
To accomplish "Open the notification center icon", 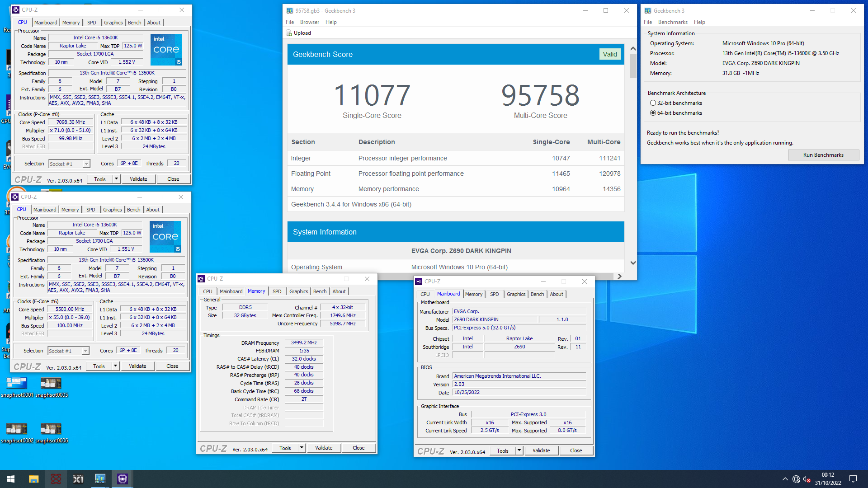I will [853, 479].
